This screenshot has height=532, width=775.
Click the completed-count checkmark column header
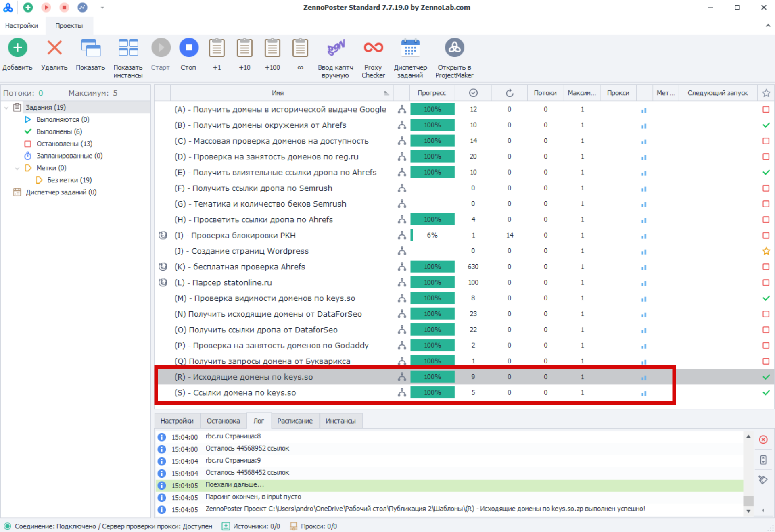click(473, 93)
